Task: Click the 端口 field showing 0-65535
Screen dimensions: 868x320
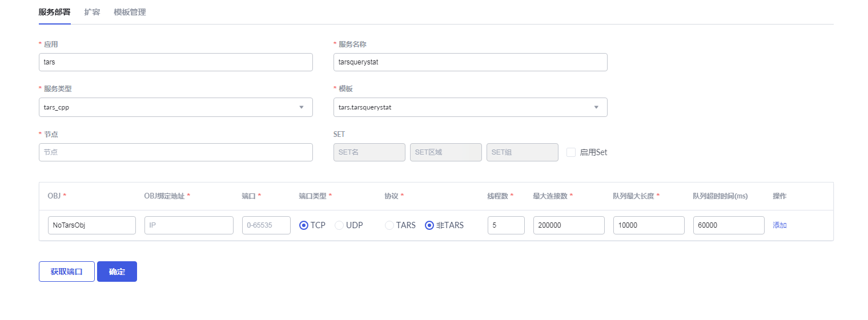Action: point(266,225)
